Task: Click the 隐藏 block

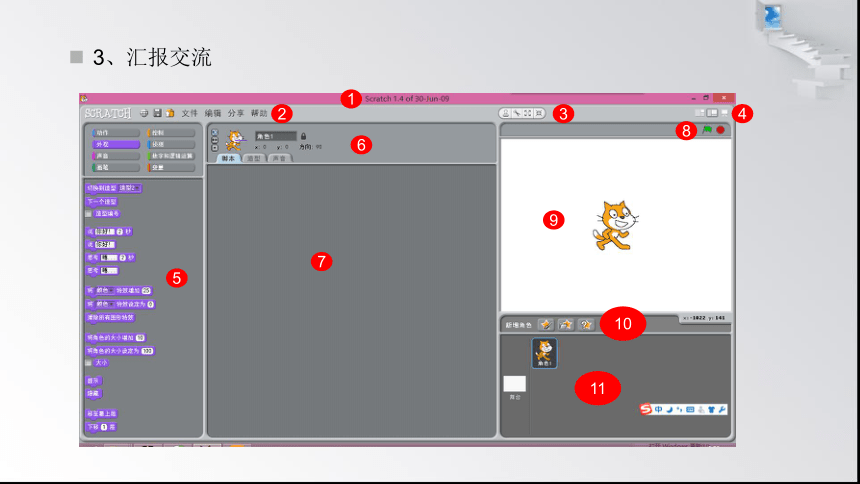Action: click(94, 394)
